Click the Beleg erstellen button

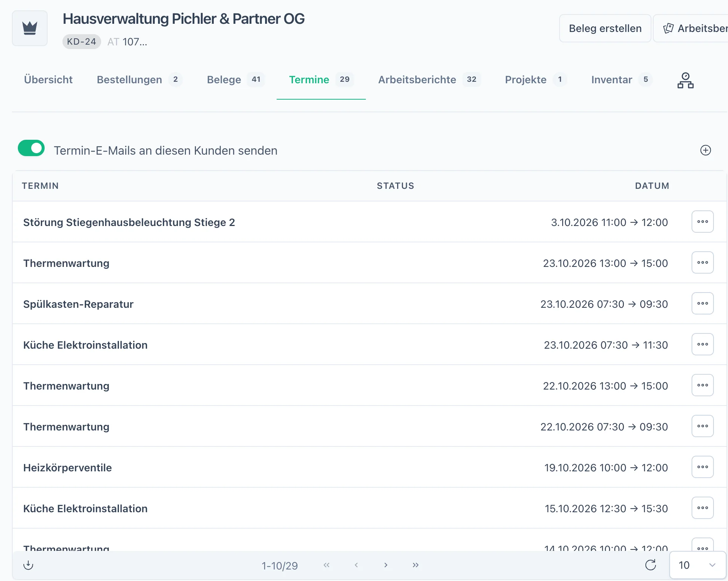[605, 28]
